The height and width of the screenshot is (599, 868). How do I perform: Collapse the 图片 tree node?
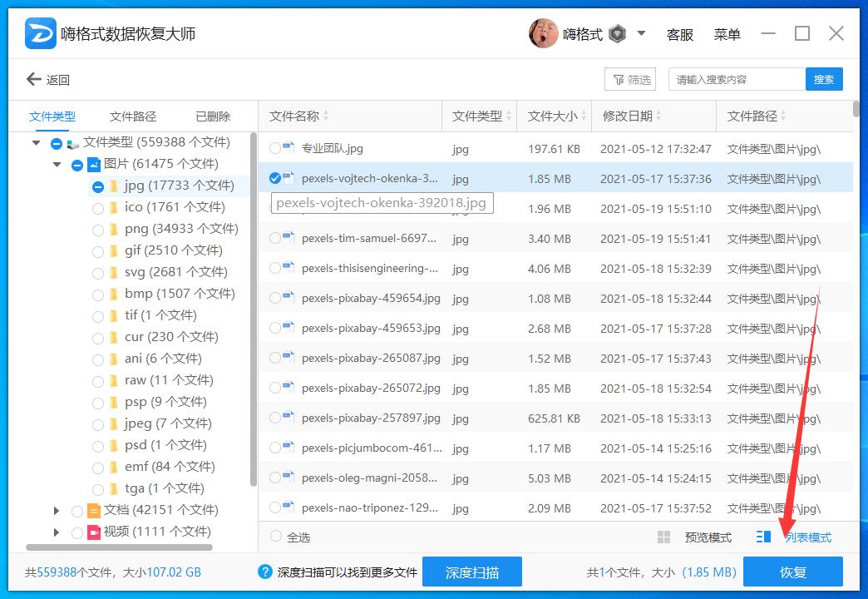pyautogui.click(x=57, y=165)
